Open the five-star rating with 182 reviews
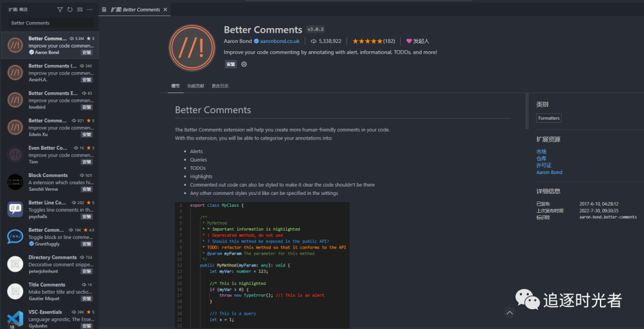This screenshot has width=644, height=329. click(x=374, y=41)
